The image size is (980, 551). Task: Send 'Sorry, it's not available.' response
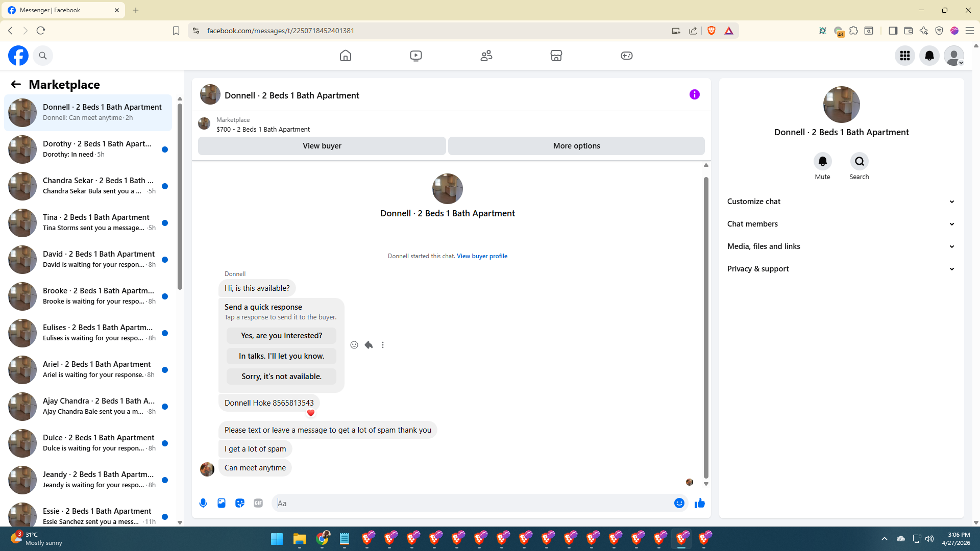point(281,377)
